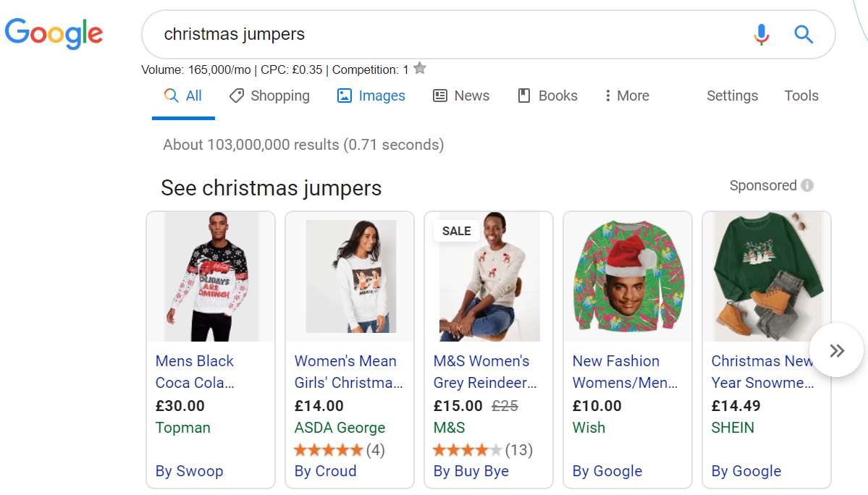Image resolution: width=868 pixels, height=495 pixels.
Task: Go to the Books tab
Action: [x=548, y=96]
